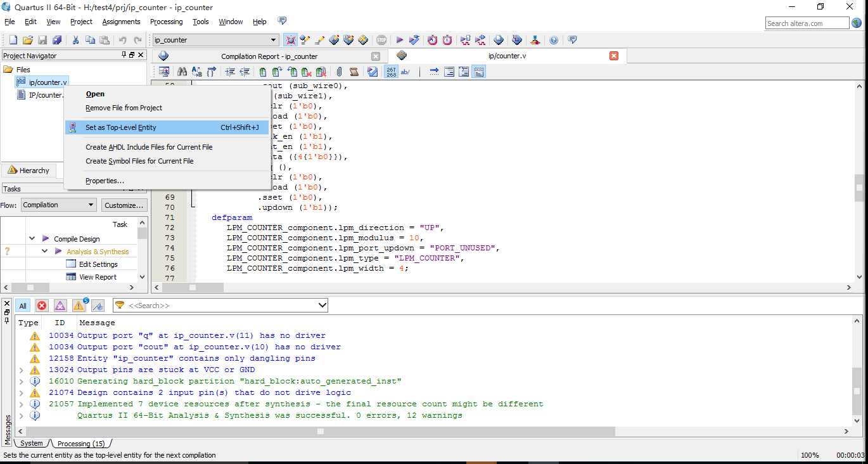This screenshot has width=868, height=464.
Task: Toggle the Warning messages filter with badge 5
Action: click(x=79, y=306)
